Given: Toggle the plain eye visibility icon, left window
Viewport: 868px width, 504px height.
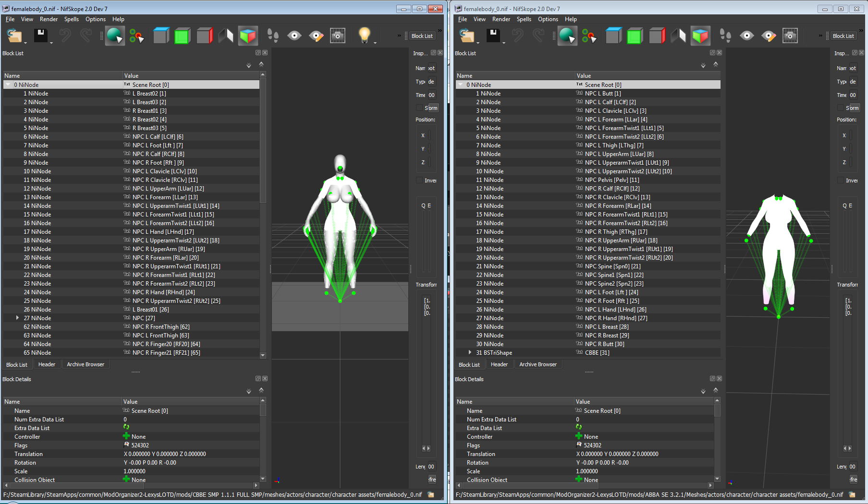Looking at the screenshot, I should coord(294,36).
